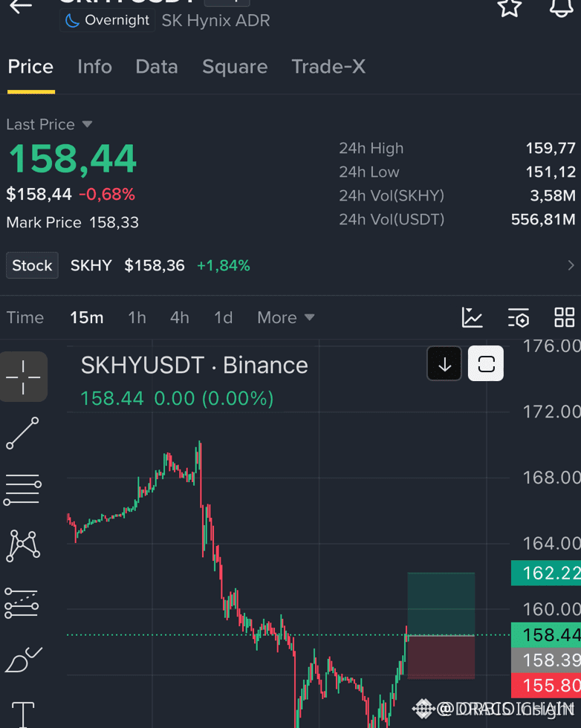Click the SK Hynix ADR name

pyautogui.click(x=215, y=21)
